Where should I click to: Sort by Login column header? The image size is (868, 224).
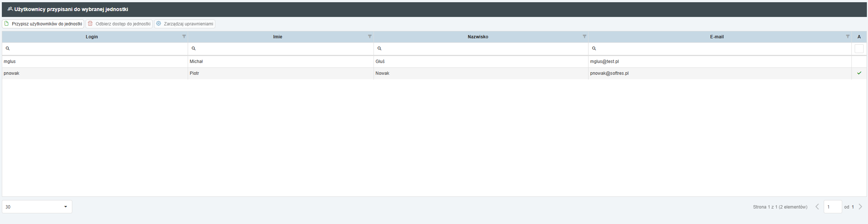92,37
